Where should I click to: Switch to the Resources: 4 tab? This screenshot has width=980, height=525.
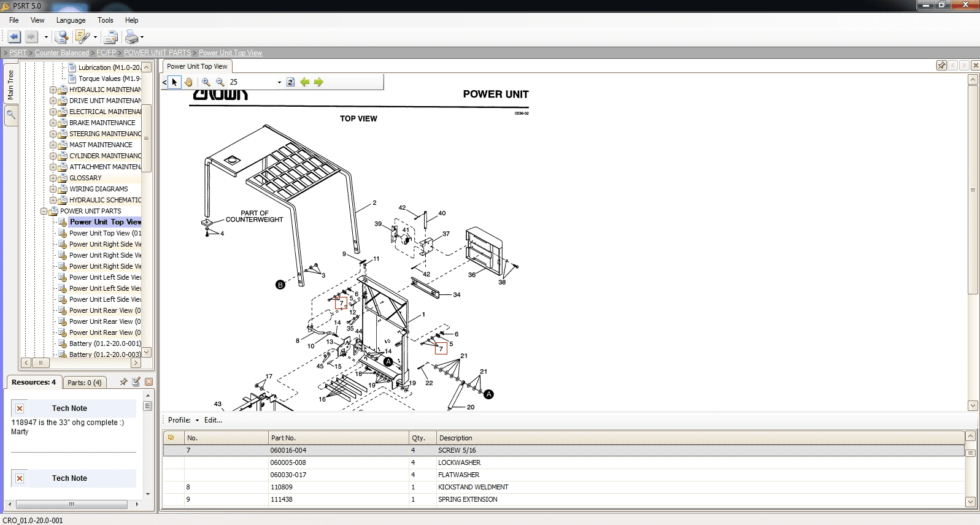34,382
